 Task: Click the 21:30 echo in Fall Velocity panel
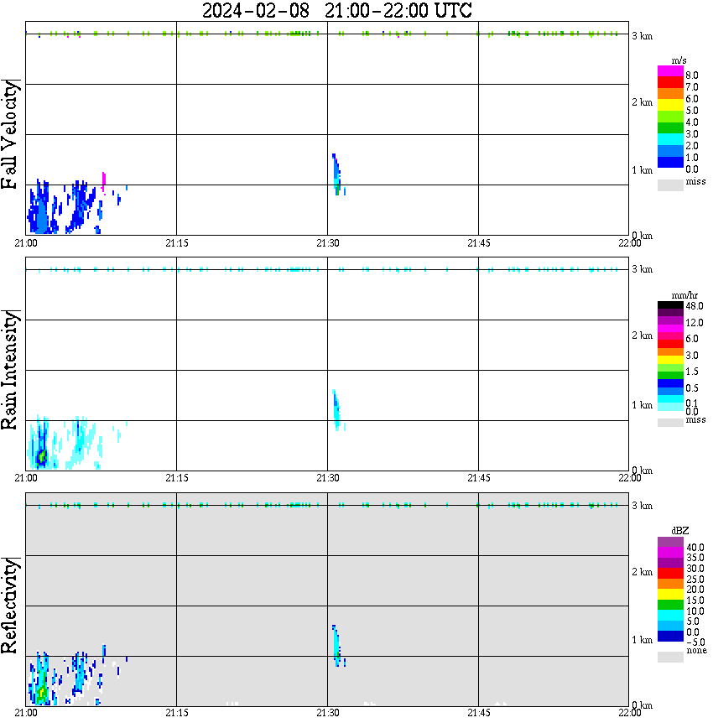click(x=337, y=174)
